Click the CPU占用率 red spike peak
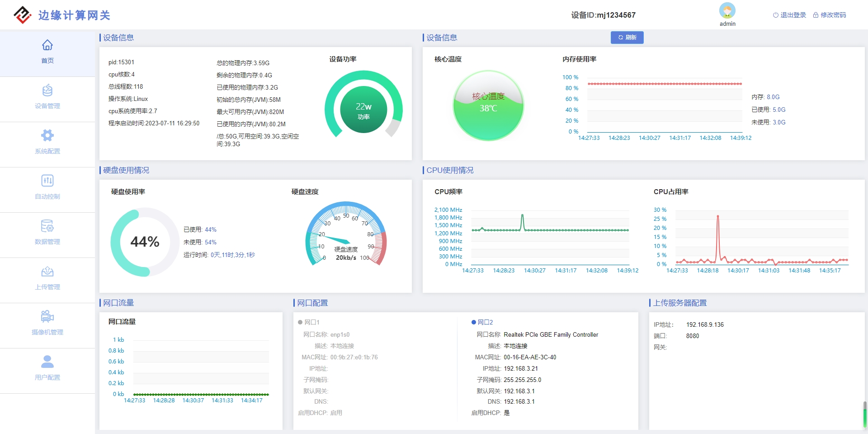 (717, 216)
